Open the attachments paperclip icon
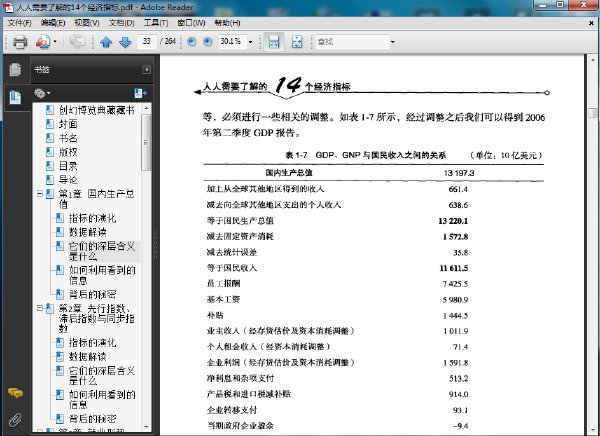 (15, 420)
